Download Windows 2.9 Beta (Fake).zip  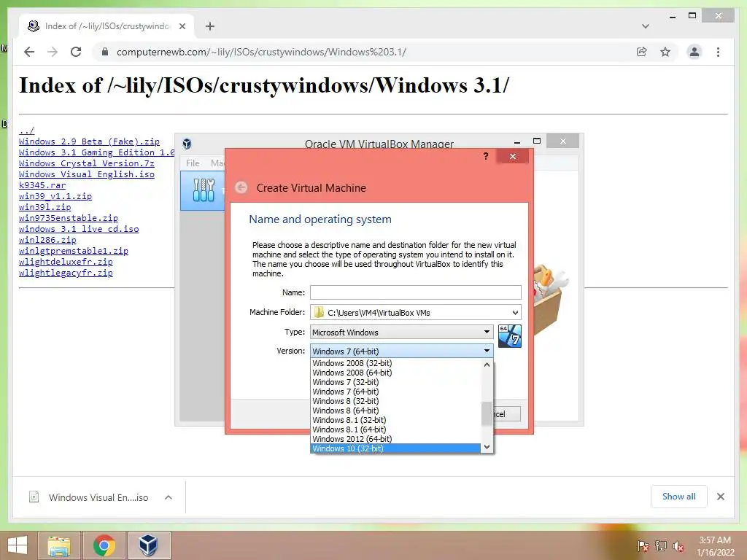click(x=89, y=141)
